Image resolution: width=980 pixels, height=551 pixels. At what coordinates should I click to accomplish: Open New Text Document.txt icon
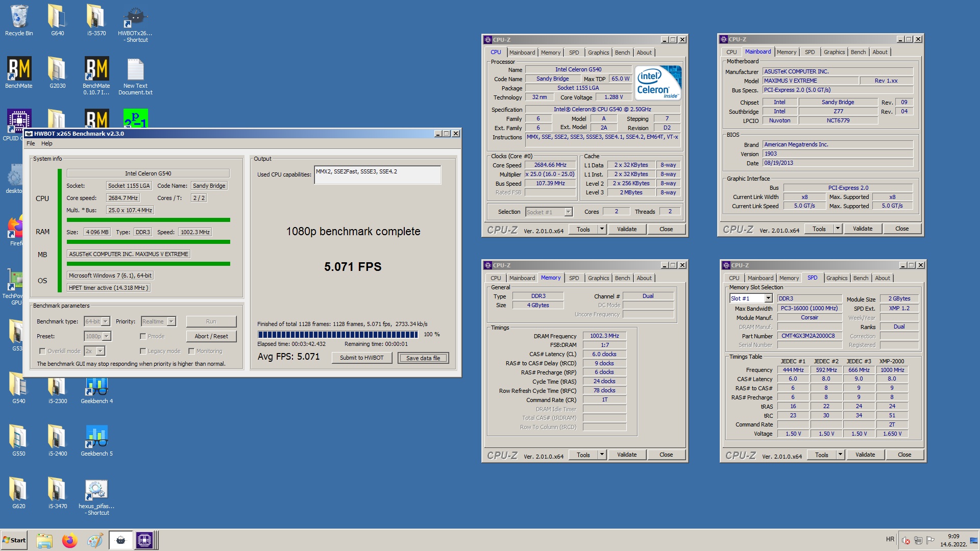(135, 76)
